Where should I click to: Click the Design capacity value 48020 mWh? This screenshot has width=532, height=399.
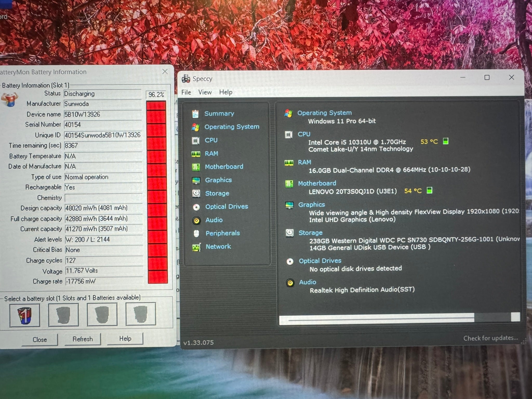(96, 208)
